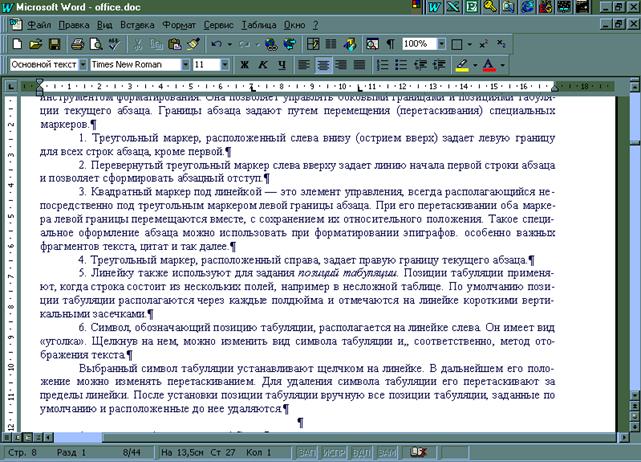This screenshot has height=462, width=641.
Task: Undo the last action arrow icon
Action: tap(217, 44)
